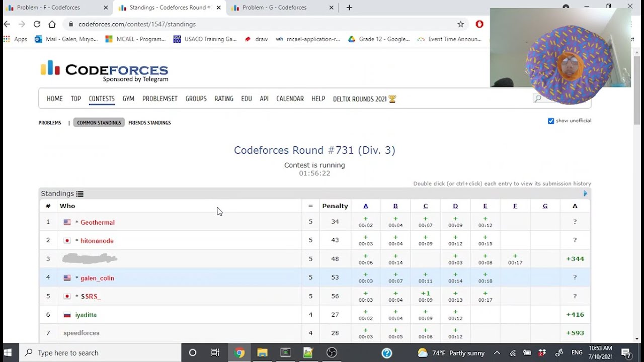
Task: Open the HELP menu item
Action: pos(318,99)
